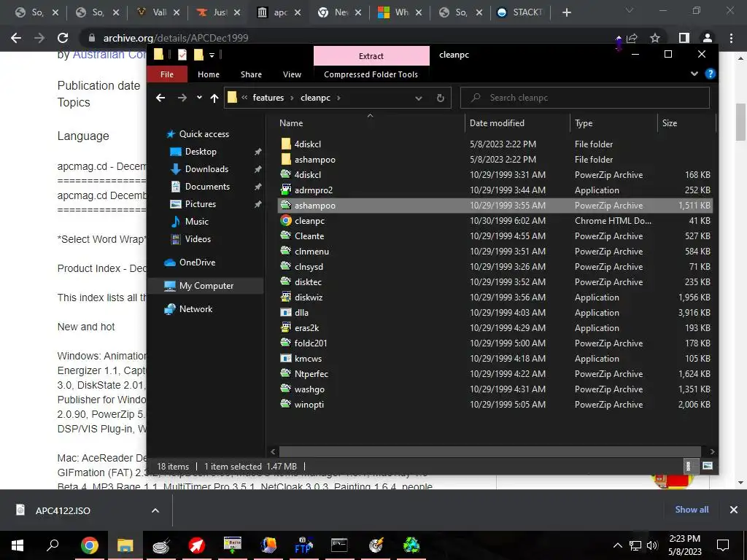
Task: Expand breadcrumb after cleanpc
Action: (338, 98)
